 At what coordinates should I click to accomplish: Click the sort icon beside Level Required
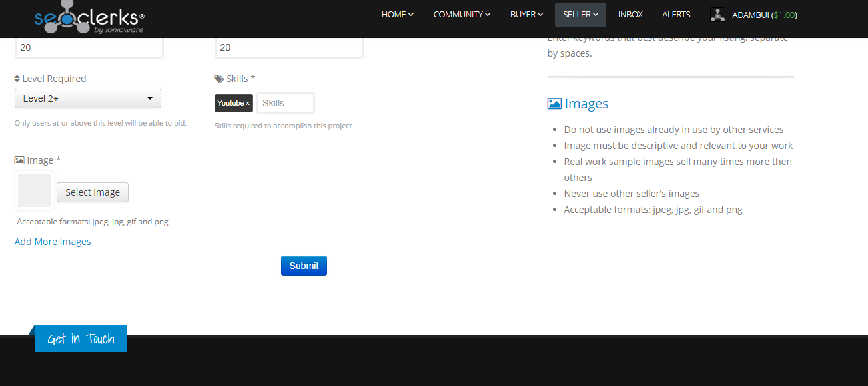(x=17, y=79)
